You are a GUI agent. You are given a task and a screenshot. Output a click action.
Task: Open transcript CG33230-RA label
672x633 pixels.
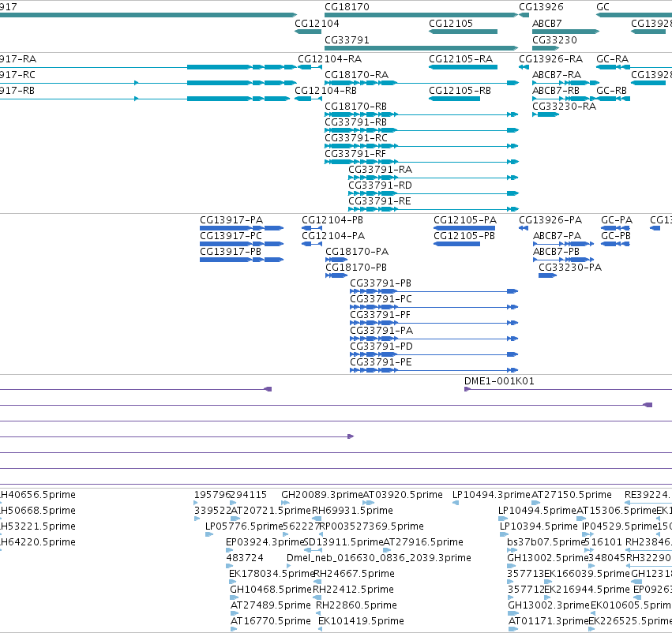tap(564, 107)
